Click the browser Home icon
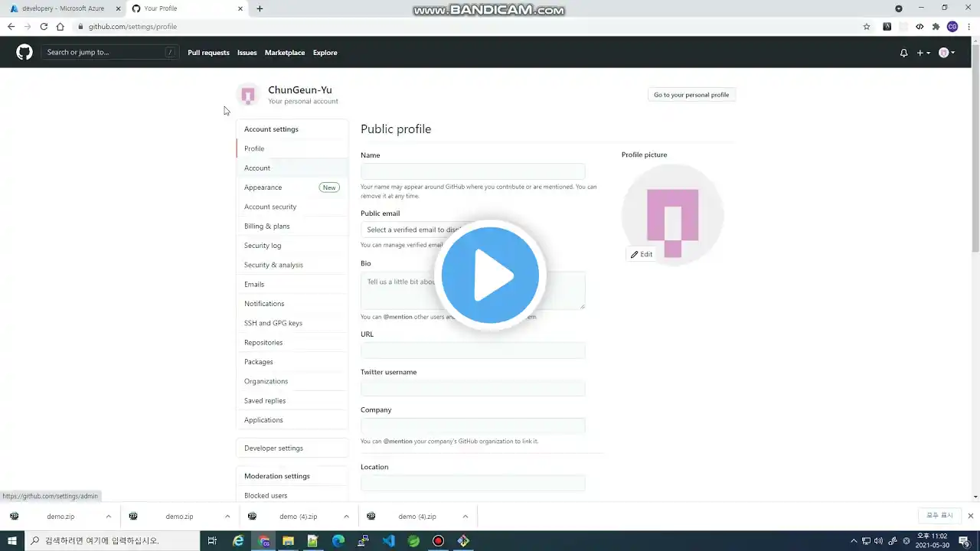The height and width of the screenshot is (551, 980). (60, 26)
